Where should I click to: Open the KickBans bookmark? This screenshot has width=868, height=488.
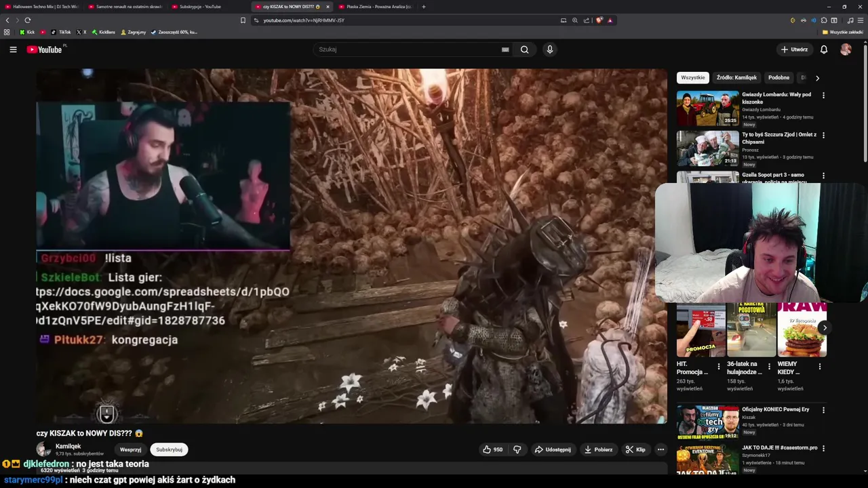[104, 32]
